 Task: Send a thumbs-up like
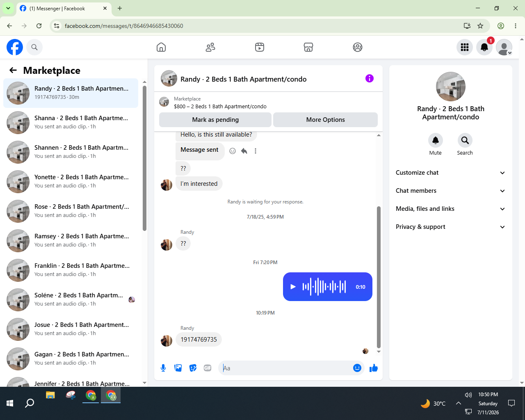374,368
